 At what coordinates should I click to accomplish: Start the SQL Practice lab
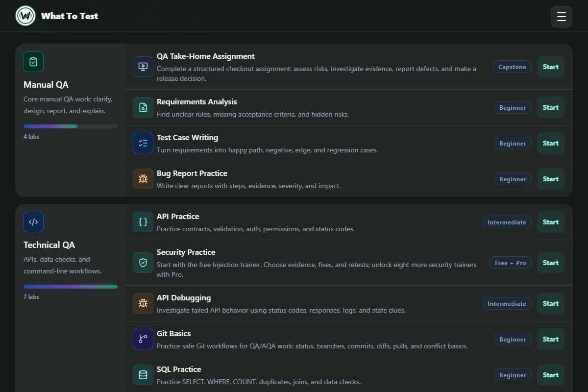click(x=551, y=375)
